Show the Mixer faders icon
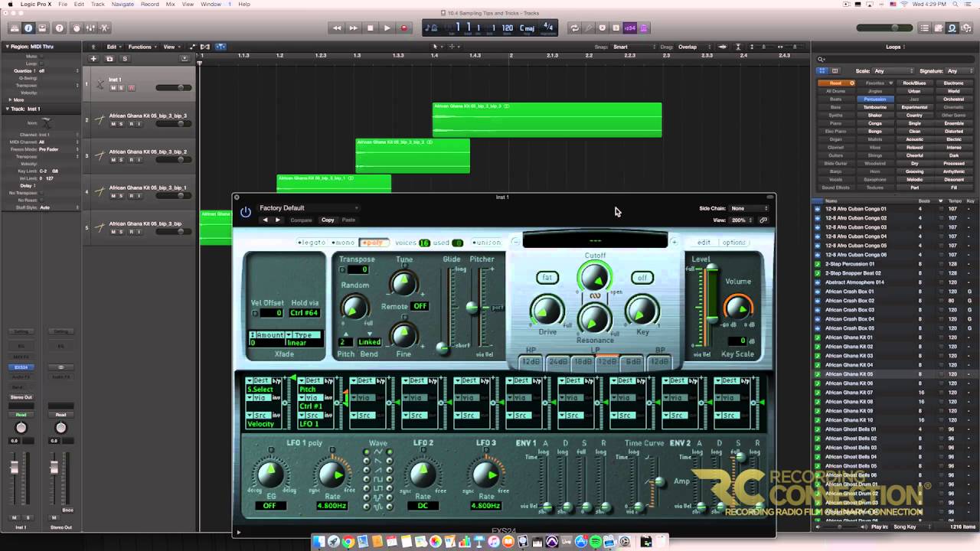Image resolution: width=980 pixels, height=551 pixels. click(90, 28)
